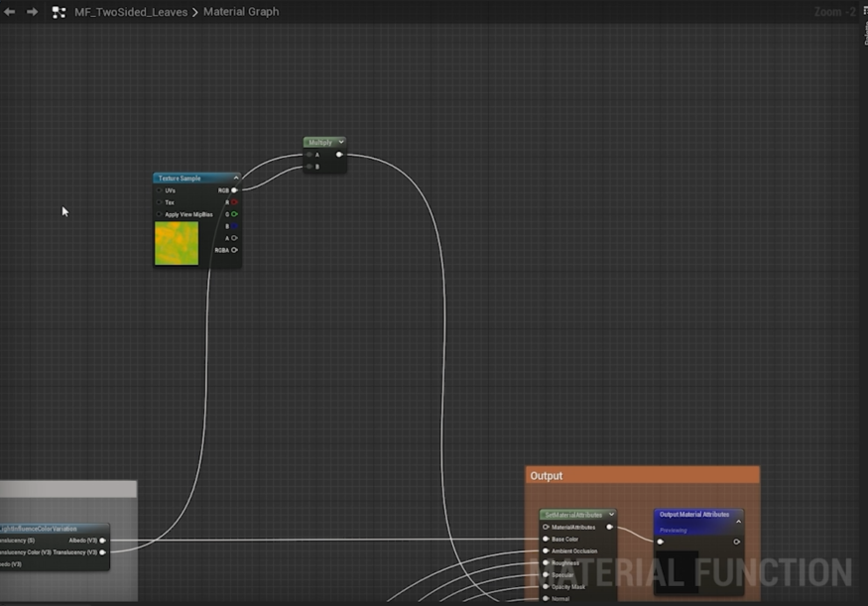Select the LightInfluenceColorVariation node header
The height and width of the screenshot is (606, 868).
coord(55,529)
